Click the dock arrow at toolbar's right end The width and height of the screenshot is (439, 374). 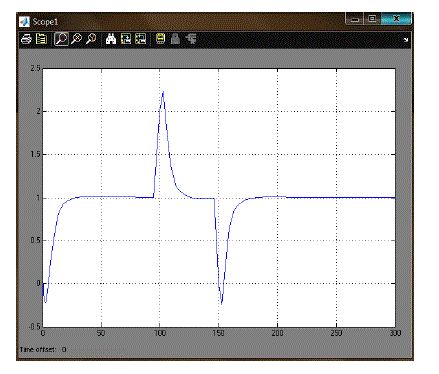pos(406,40)
